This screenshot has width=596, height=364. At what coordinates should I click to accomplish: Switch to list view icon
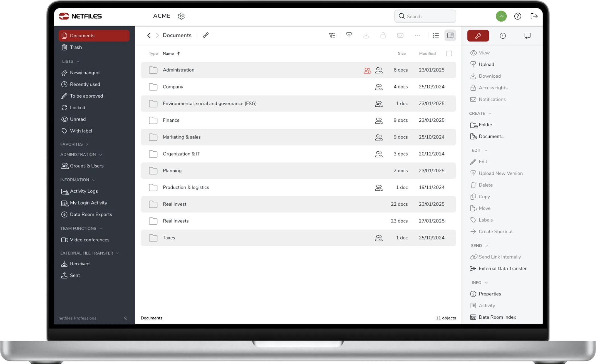tap(436, 35)
